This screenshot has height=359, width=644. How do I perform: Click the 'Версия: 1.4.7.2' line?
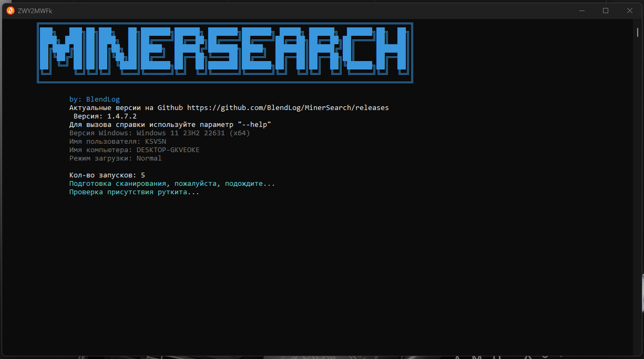[x=105, y=116]
